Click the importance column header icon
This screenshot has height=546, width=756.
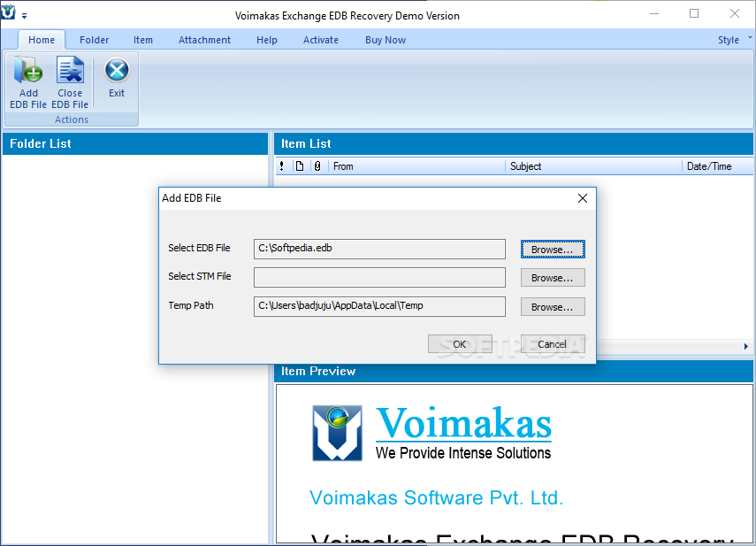[281, 166]
